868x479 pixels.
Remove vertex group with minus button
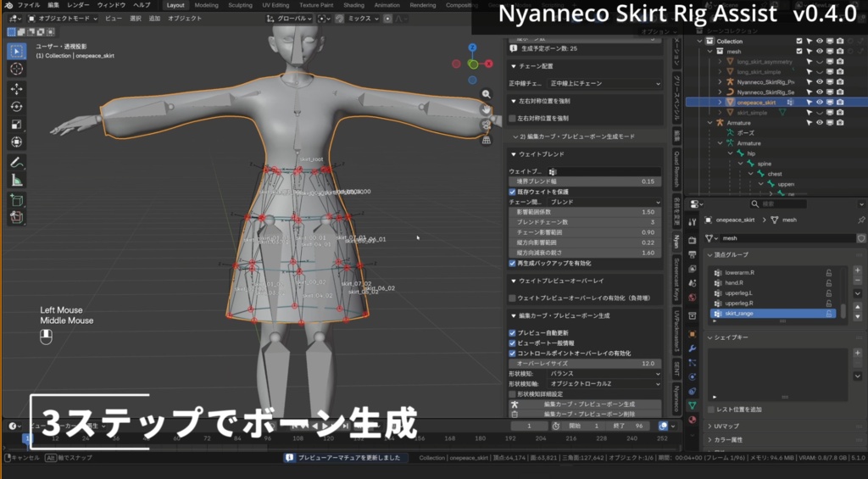858,281
